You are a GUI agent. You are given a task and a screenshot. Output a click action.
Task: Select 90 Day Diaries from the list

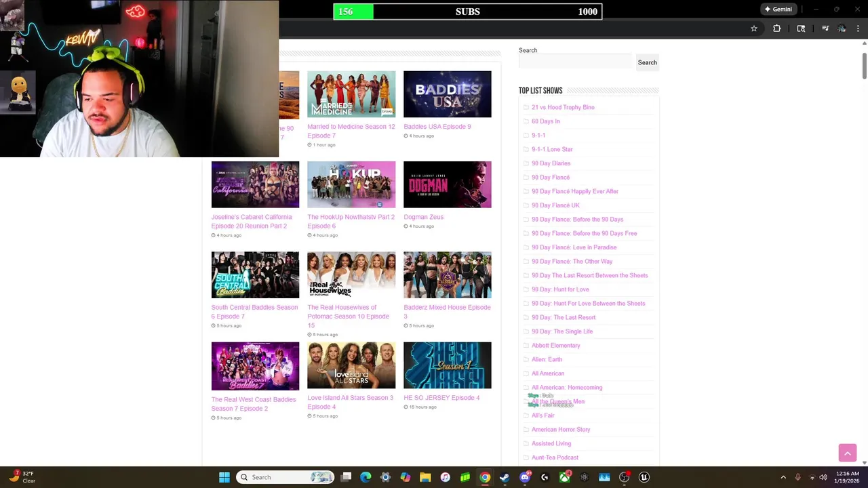(x=551, y=163)
